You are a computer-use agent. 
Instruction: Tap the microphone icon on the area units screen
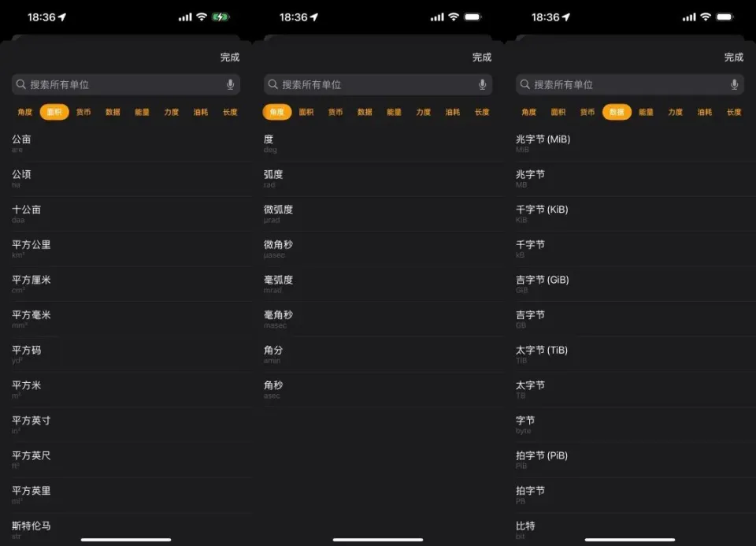click(230, 84)
